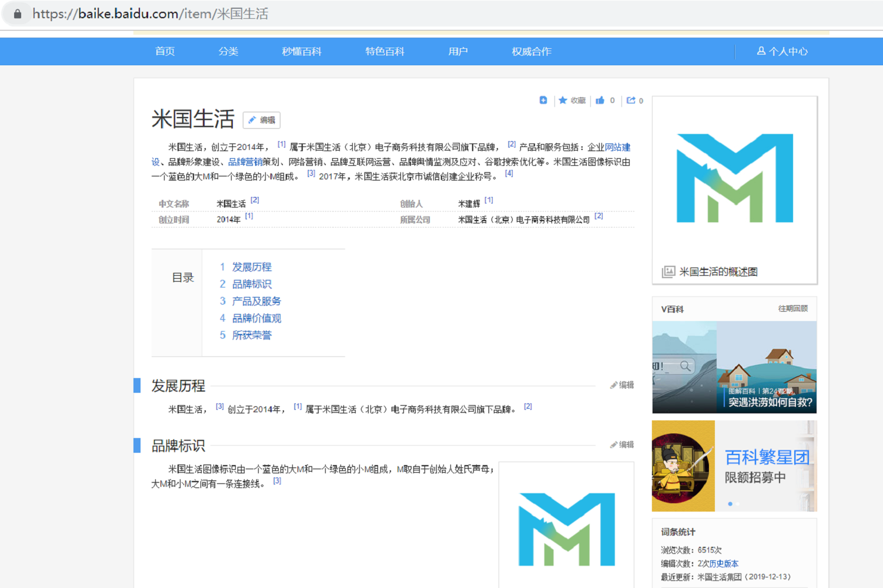Jump to 品牌标识 in table of contents
The width and height of the screenshot is (883, 588).
(252, 284)
